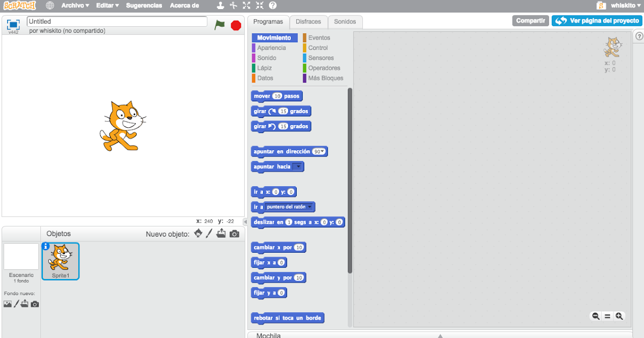
Task: Click the green flag to run the project
Action: click(220, 25)
